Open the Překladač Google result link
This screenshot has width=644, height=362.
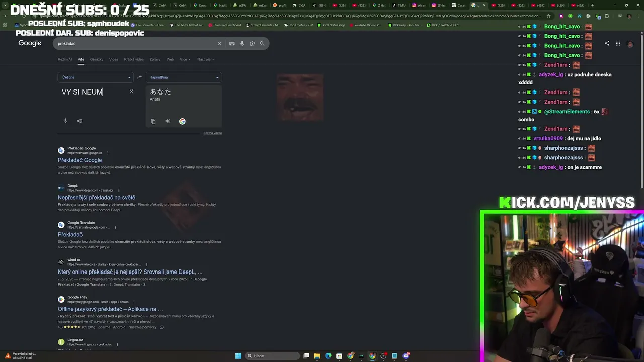tap(79, 160)
